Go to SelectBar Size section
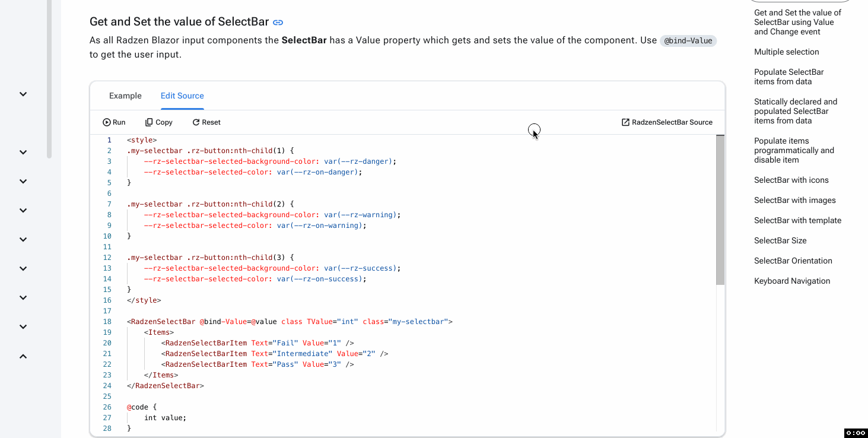The width and height of the screenshot is (868, 438). point(780,240)
